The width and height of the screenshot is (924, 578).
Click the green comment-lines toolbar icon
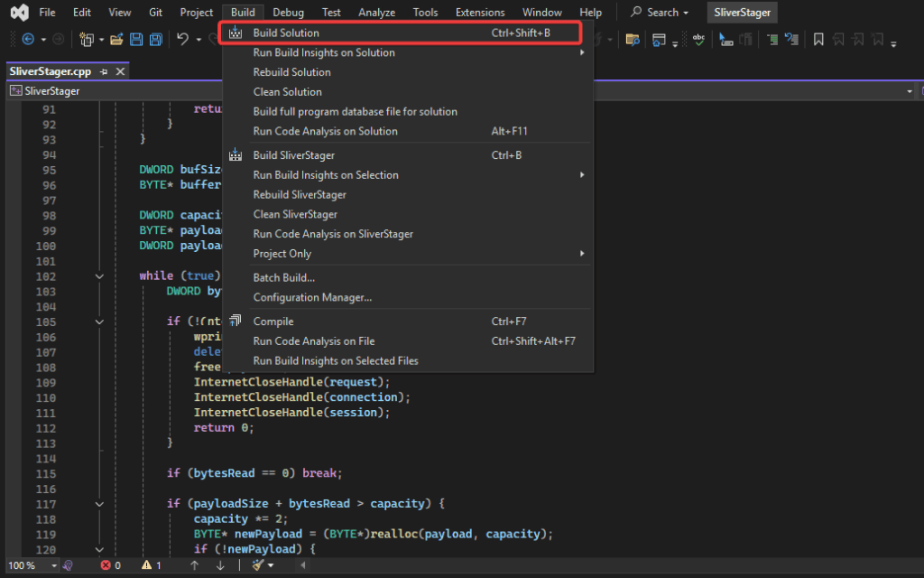[772, 40]
